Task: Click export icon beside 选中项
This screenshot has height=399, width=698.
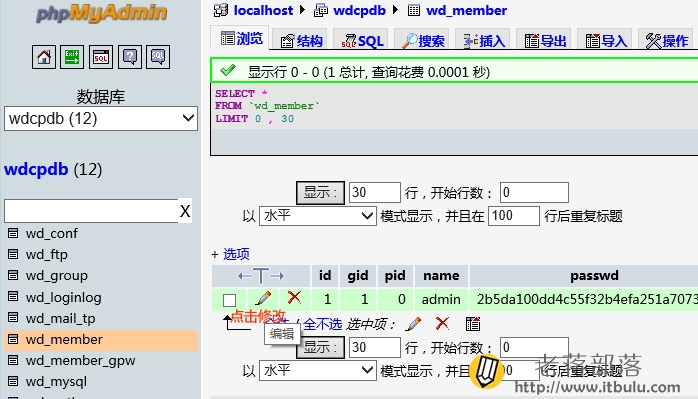Action: 473,324
